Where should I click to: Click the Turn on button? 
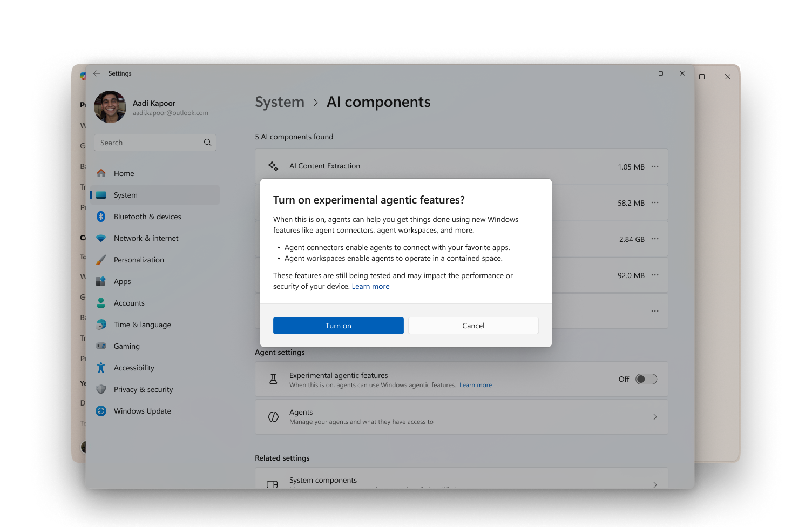click(339, 326)
